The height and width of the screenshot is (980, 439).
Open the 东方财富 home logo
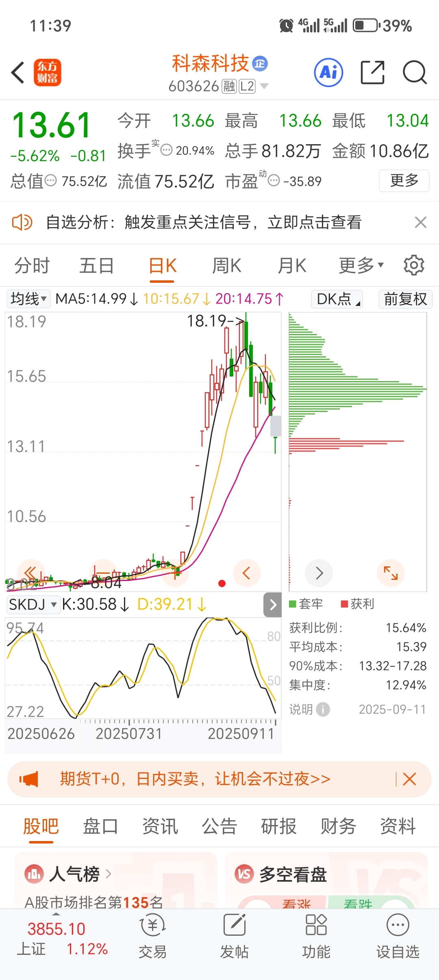pyautogui.click(x=48, y=73)
